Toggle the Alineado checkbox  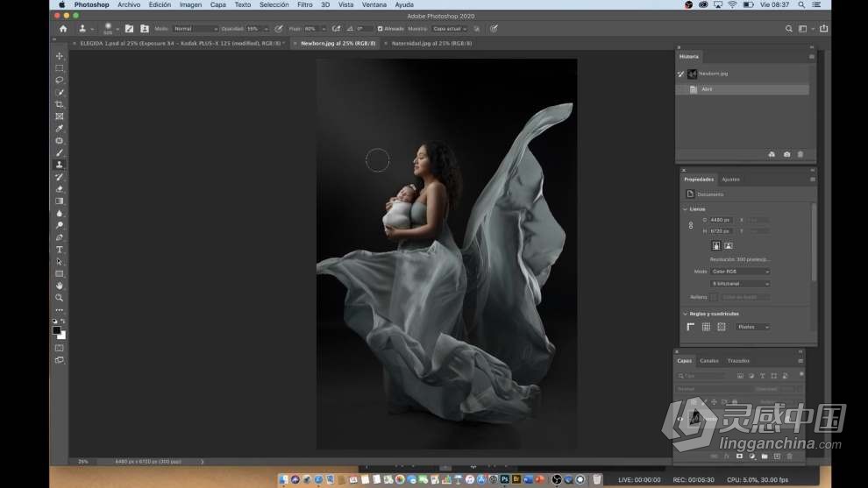coord(380,29)
